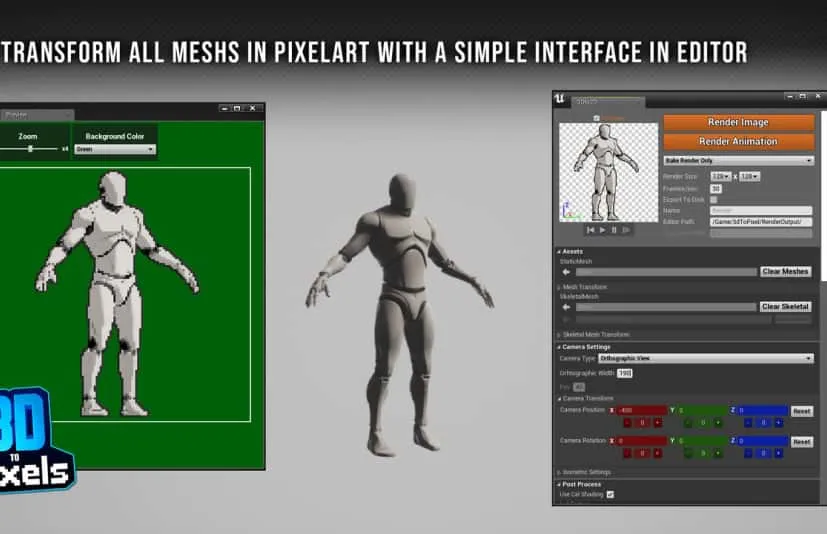Minimize the Preview window
827x534 pixels.
pos(225,108)
